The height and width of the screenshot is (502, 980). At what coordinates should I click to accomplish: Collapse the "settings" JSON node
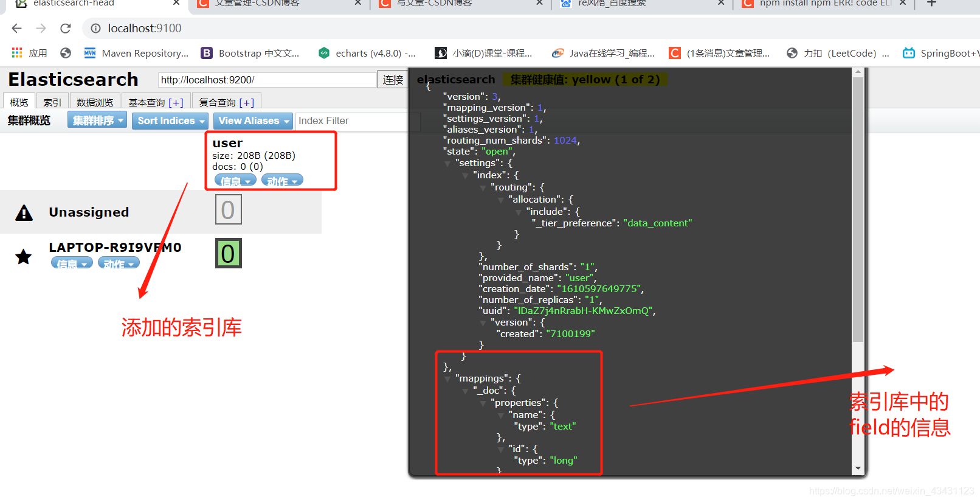pos(447,164)
